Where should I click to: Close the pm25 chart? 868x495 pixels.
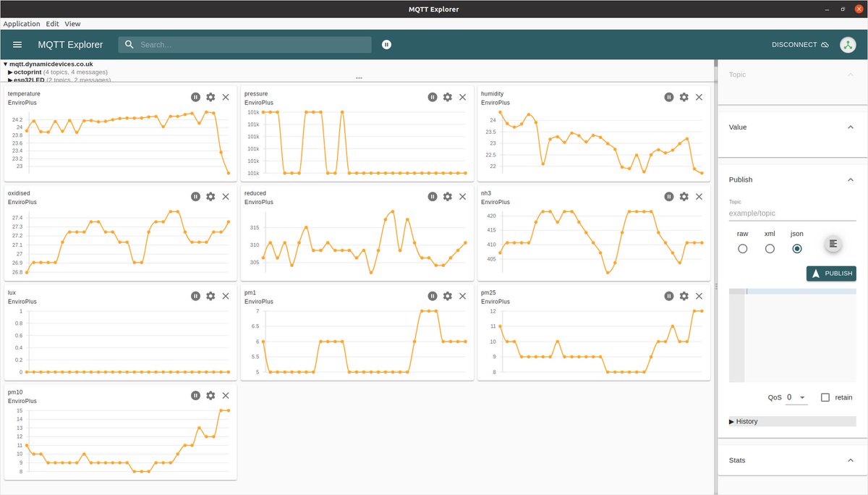pyautogui.click(x=699, y=296)
